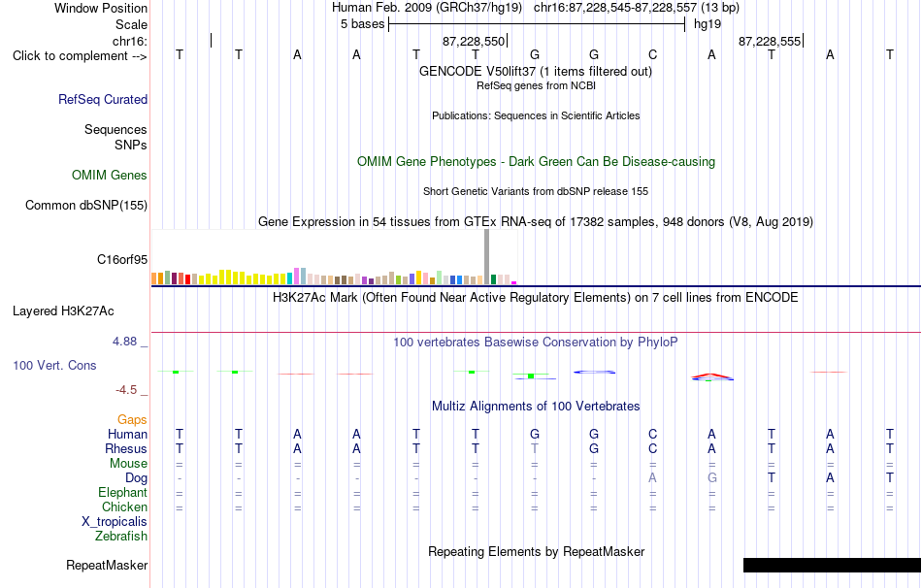922x588 pixels.
Task: Click the Scale label
Action: tap(132, 24)
